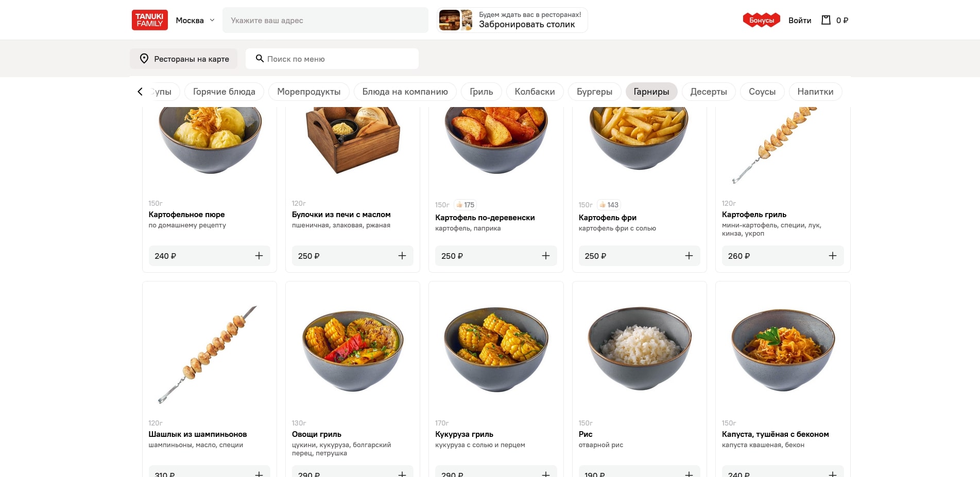Add Картофель гриль with plus icon
Image resolution: width=980 pixels, height=477 pixels.
pos(832,256)
